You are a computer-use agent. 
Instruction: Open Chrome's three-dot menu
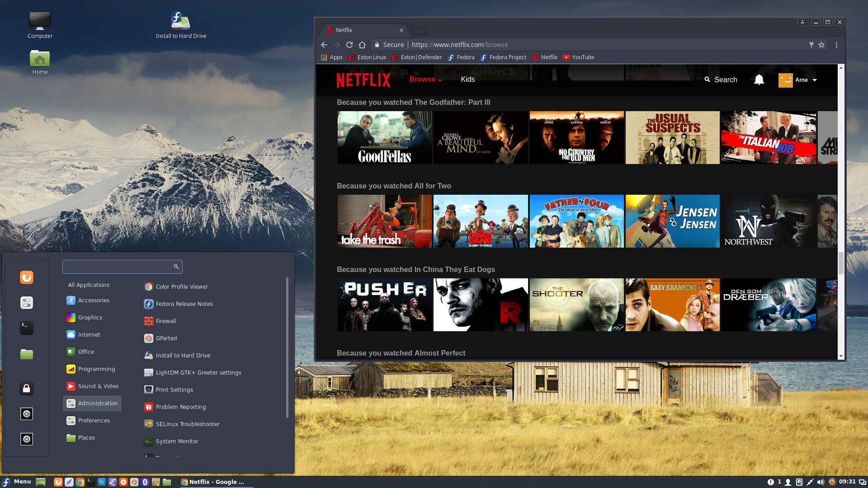[x=836, y=45]
